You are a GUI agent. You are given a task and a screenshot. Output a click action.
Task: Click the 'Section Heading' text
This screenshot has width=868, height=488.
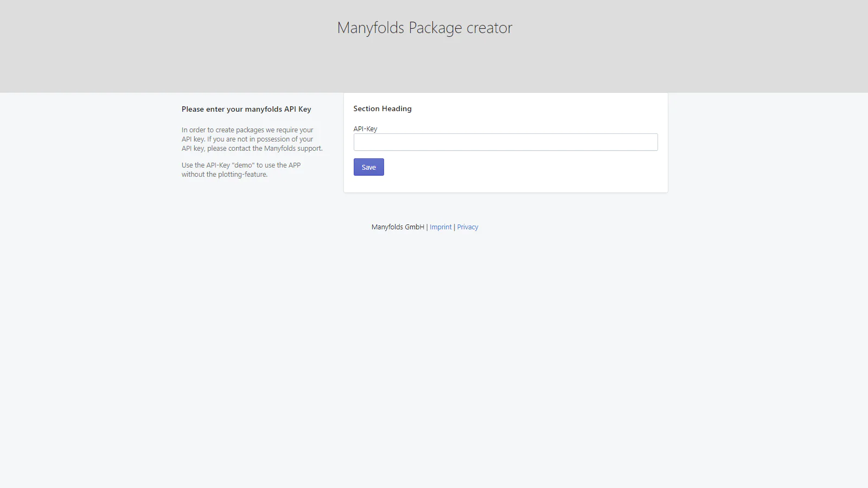pyautogui.click(x=382, y=108)
